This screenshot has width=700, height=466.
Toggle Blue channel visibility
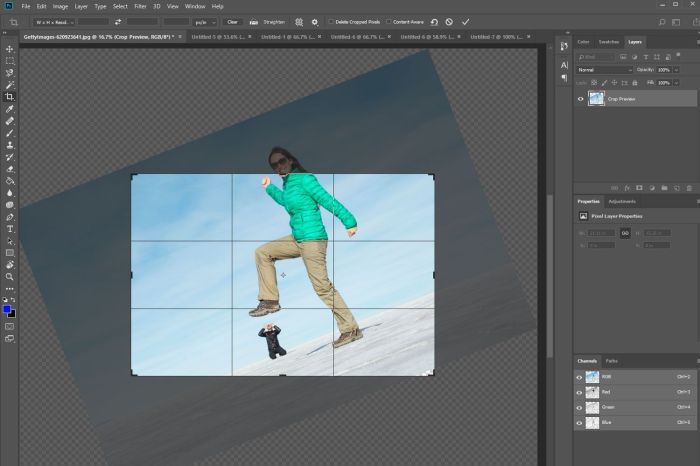[579, 423]
